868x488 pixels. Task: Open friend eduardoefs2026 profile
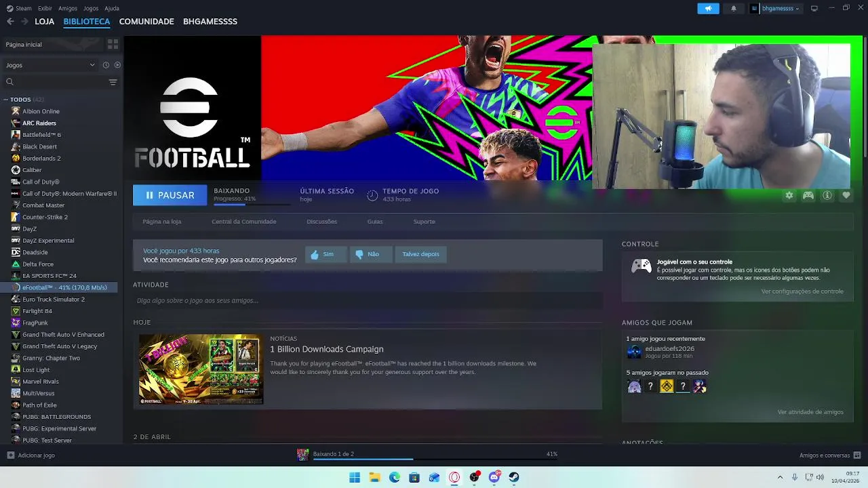click(669, 349)
